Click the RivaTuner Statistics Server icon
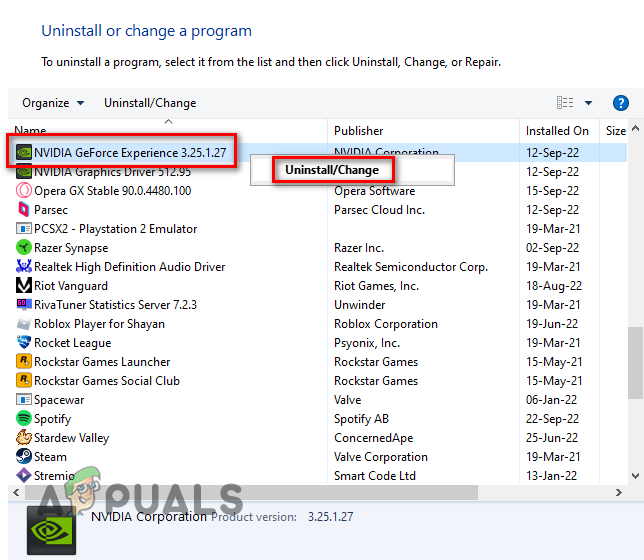Image resolution: width=644 pixels, height=560 pixels. pos(24,304)
